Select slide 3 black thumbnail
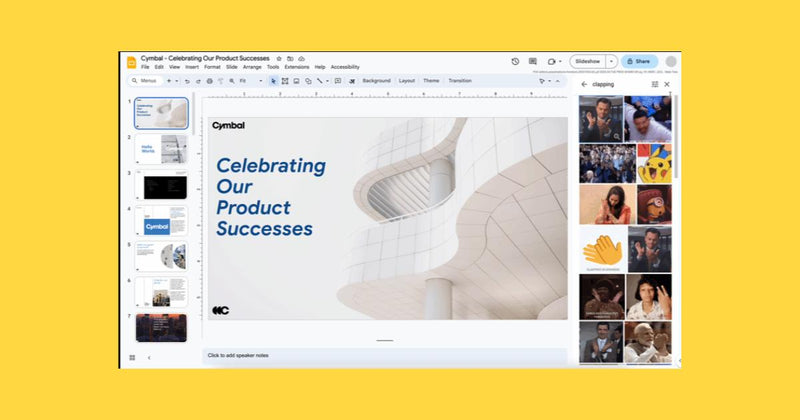 tap(161, 185)
